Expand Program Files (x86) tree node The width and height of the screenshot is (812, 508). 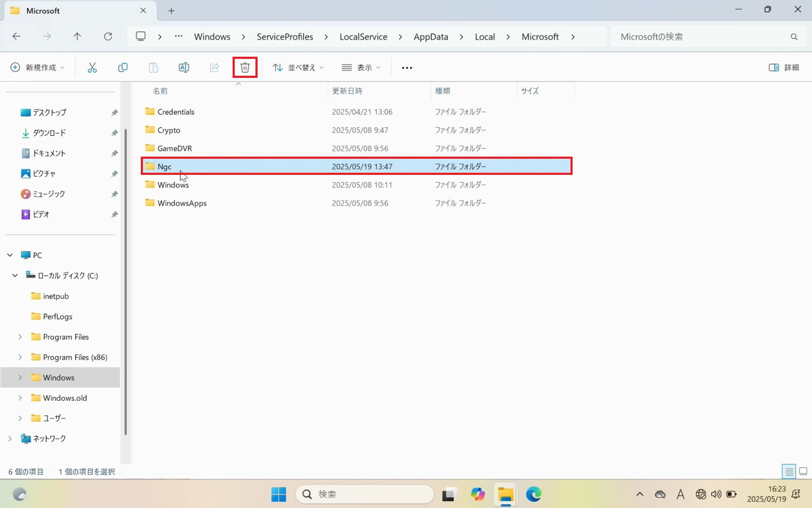click(20, 357)
